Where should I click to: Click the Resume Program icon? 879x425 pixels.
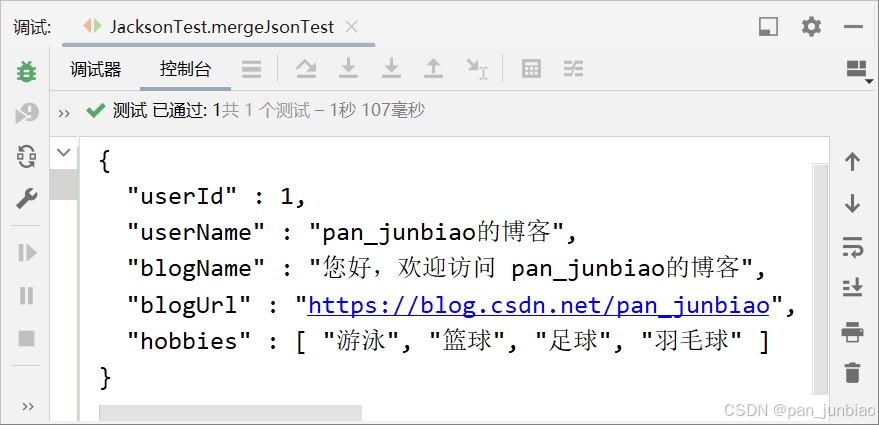click(x=26, y=253)
